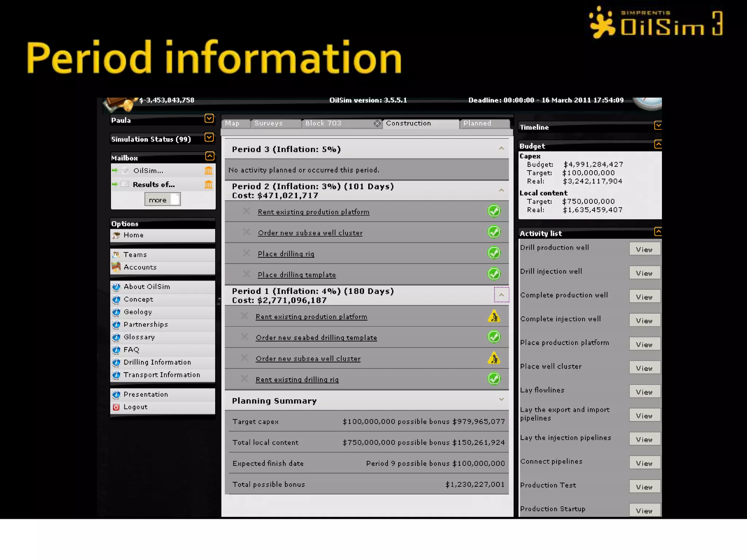Open Place drilling template link
Viewport: 747px width, 560px height.
pyautogui.click(x=297, y=275)
